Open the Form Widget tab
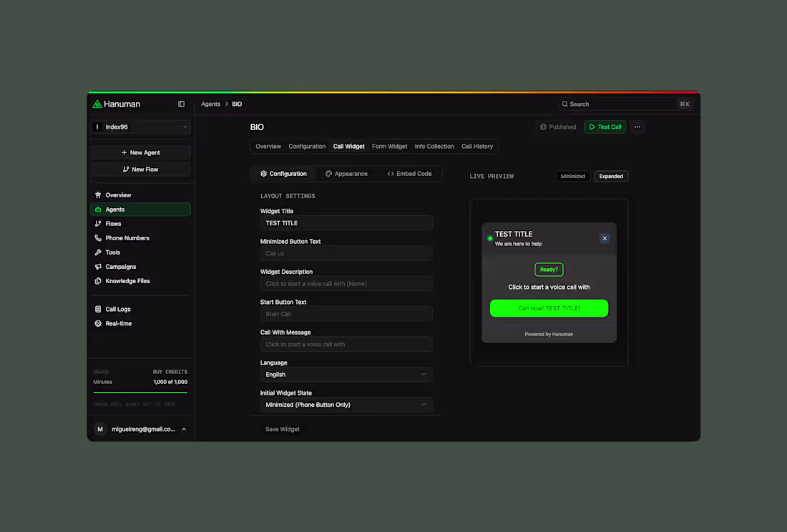The height and width of the screenshot is (532, 787). [389, 147]
